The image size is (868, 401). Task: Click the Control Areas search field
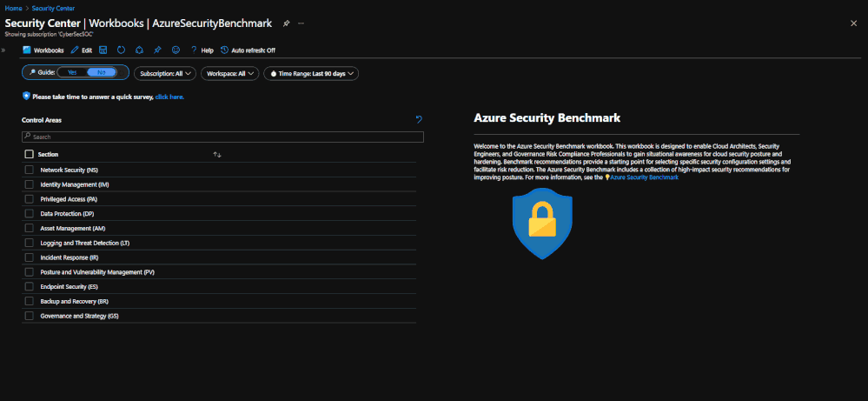(222, 137)
